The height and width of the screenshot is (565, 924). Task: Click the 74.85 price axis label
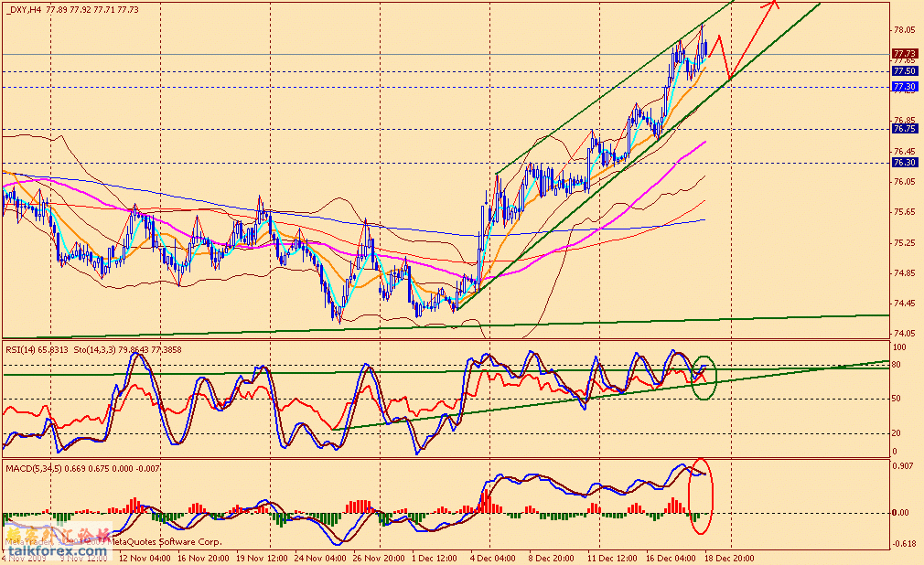[905, 272]
